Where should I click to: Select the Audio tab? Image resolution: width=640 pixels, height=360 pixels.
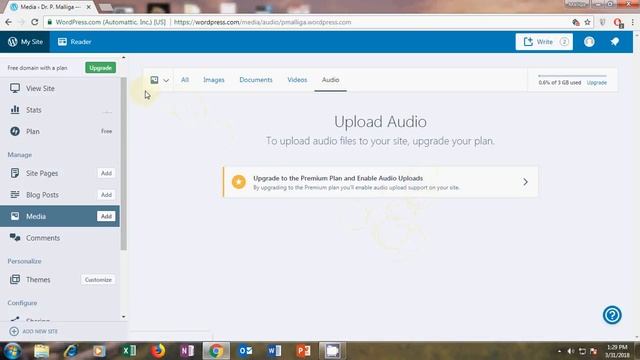pos(331,80)
